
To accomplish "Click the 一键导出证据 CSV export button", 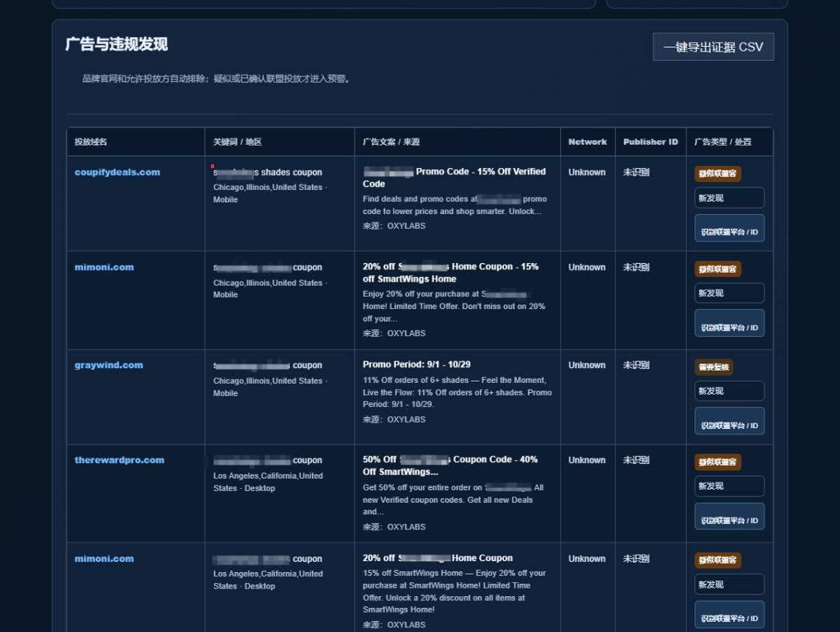I will click(x=713, y=47).
